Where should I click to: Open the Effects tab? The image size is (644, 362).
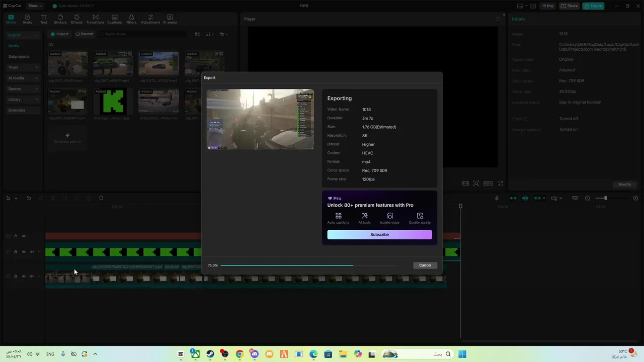[76, 19]
